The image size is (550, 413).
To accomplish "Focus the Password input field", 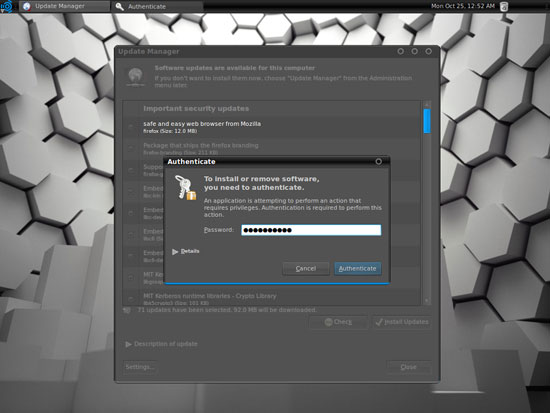I will pyautogui.click(x=311, y=230).
